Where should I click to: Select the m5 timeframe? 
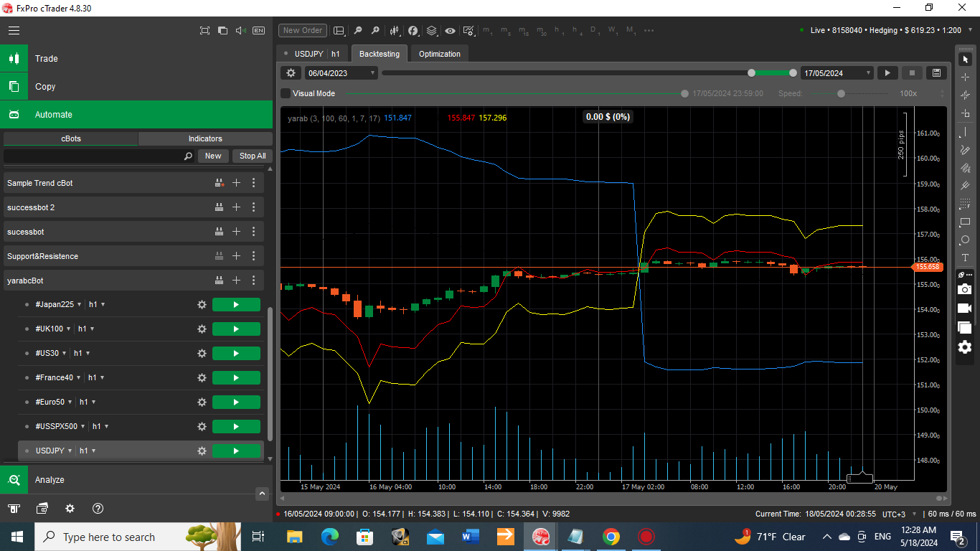506,31
